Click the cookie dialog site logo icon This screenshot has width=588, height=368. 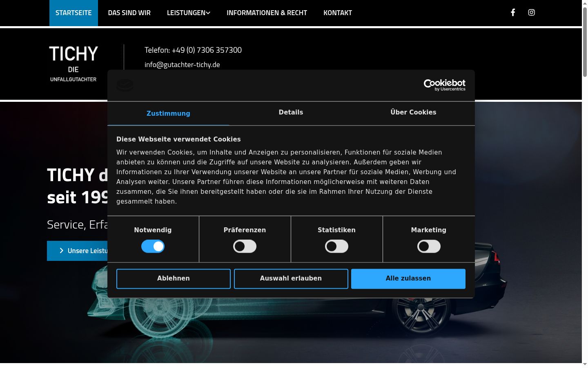tap(125, 85)
